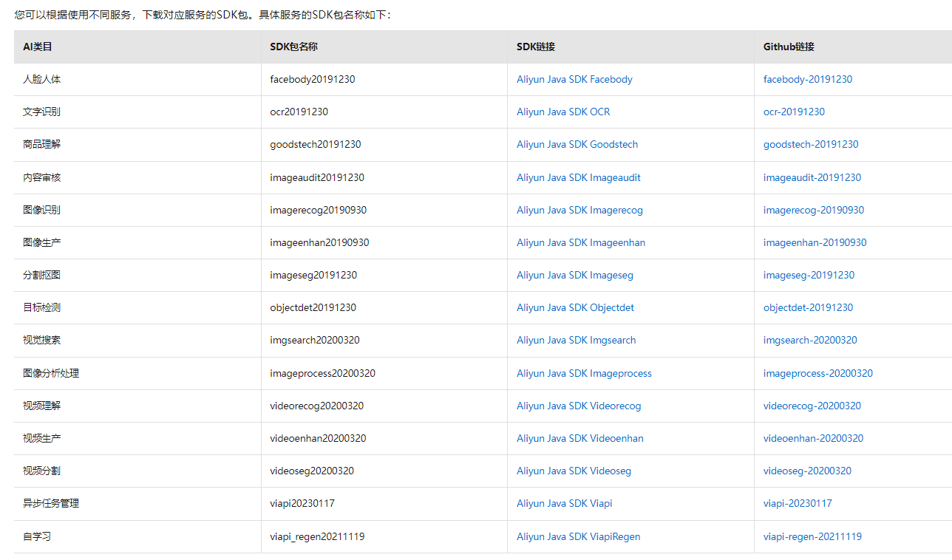
Task: Visit the imageseg-20191230 Github link
Action: click(x=809, y=275)
